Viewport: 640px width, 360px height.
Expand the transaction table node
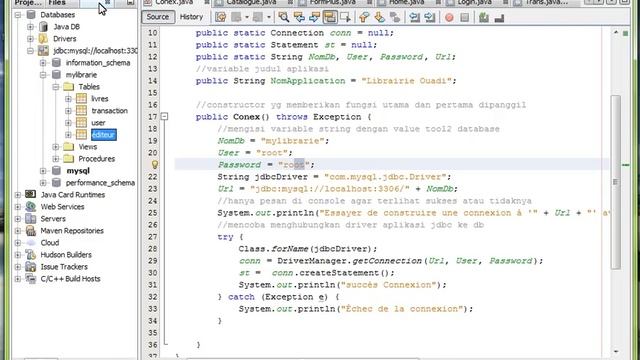pyautogui.click(x=68, y=111)
